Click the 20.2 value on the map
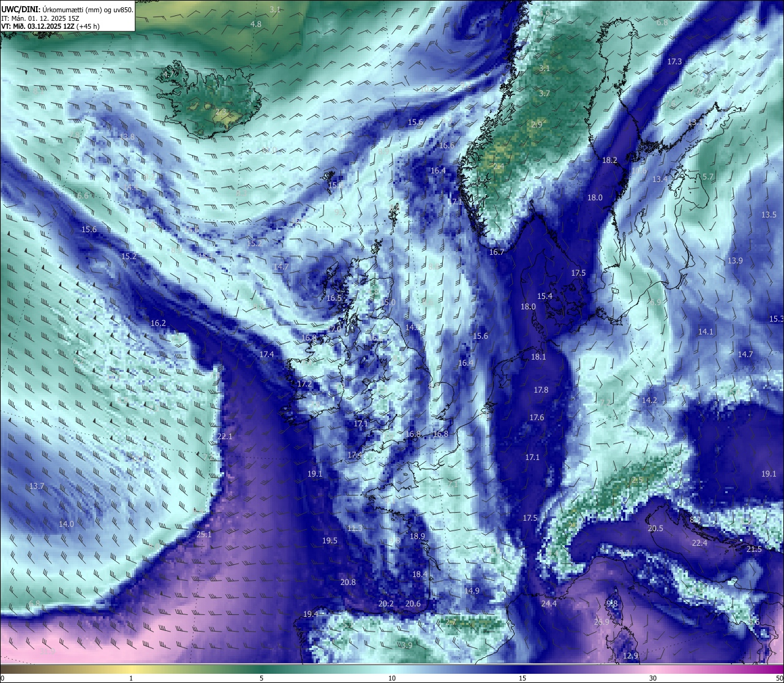 (386, 603)
